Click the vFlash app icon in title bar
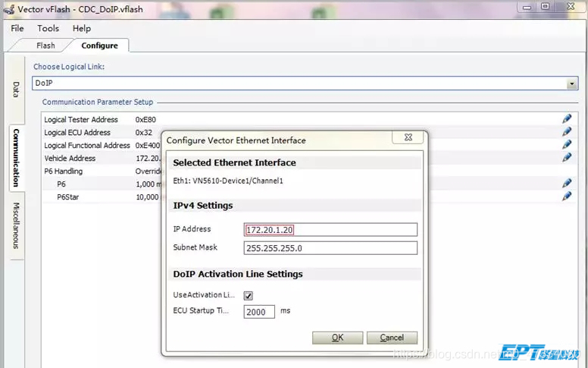The image size is (588, 368). (x=9, y=9)
